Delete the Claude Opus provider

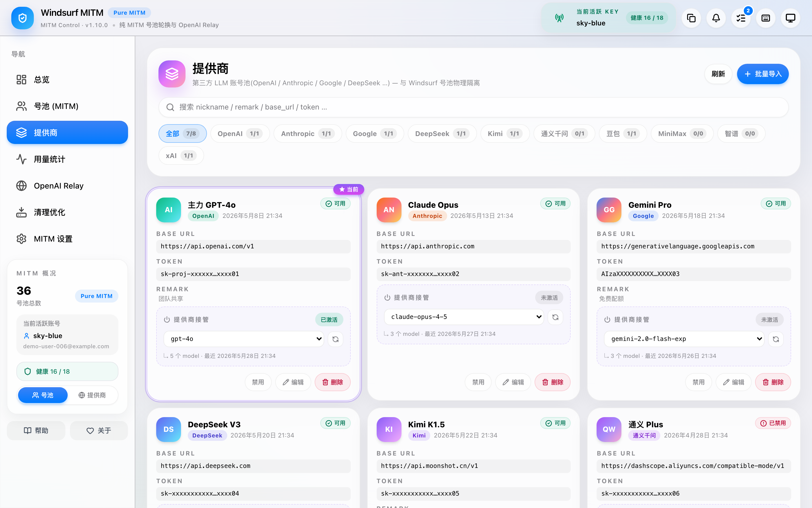tap(552, 382)
